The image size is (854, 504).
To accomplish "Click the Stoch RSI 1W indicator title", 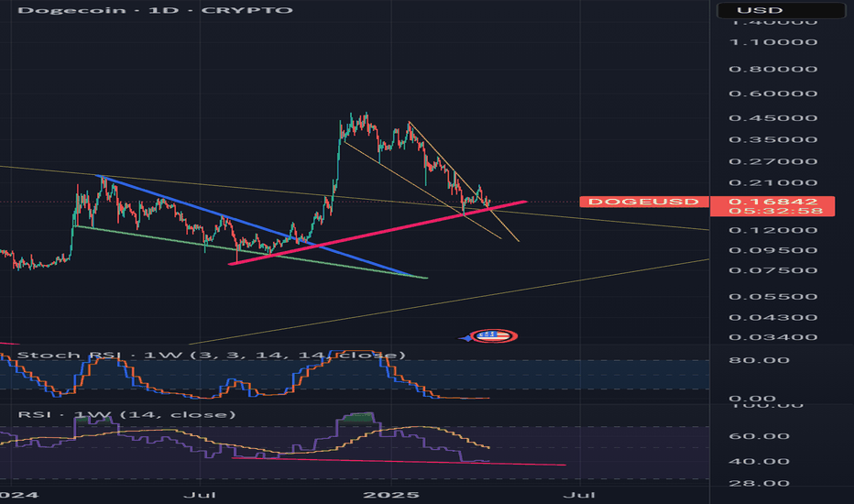I will (x=212, y=356).
